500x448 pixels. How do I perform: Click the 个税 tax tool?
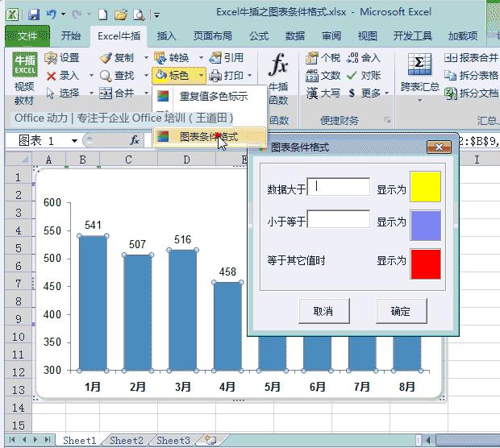coord(323,58)
